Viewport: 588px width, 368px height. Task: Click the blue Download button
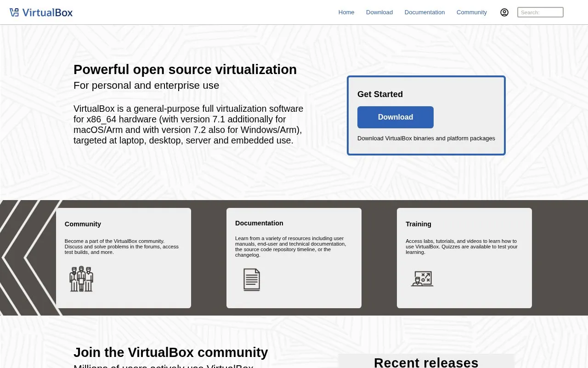click(396, 117)
